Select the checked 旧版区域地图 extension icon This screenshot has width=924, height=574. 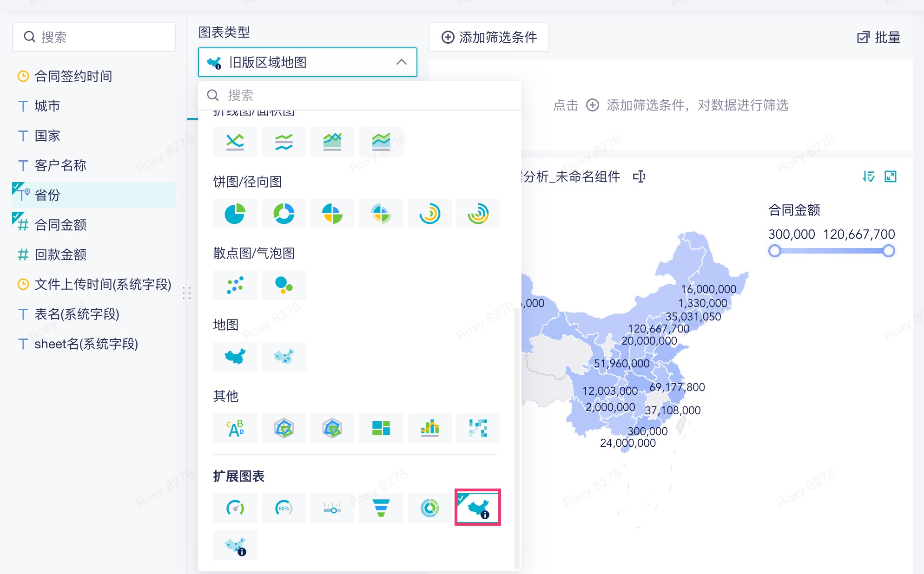478,508
